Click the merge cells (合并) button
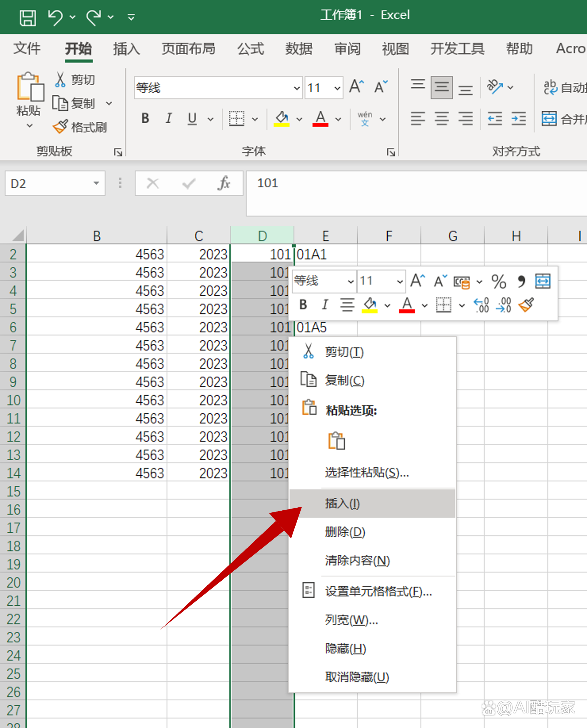The height and width of the screenshot is (728, 587). point(564,119)
